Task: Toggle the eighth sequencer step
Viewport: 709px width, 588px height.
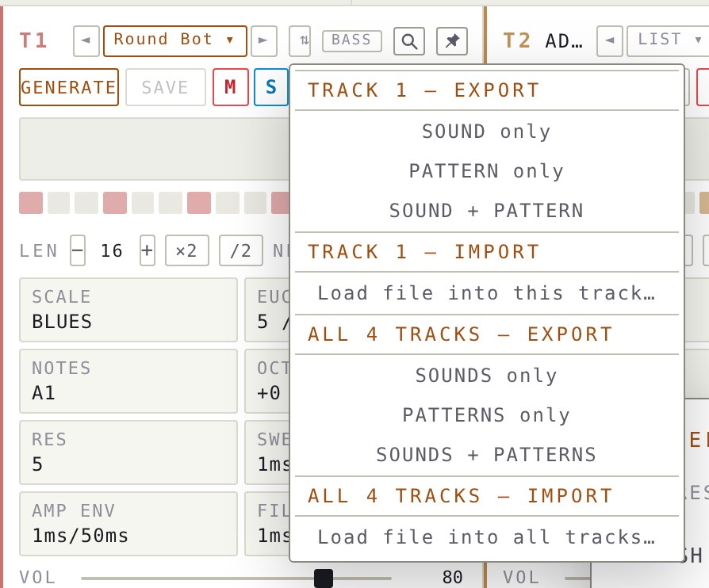Action: [x=227, y=203]
